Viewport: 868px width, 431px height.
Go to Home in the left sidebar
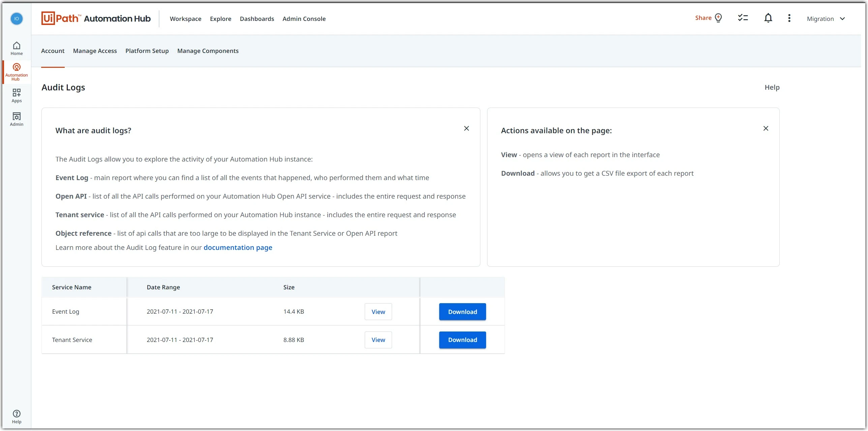tap(17, 49)
